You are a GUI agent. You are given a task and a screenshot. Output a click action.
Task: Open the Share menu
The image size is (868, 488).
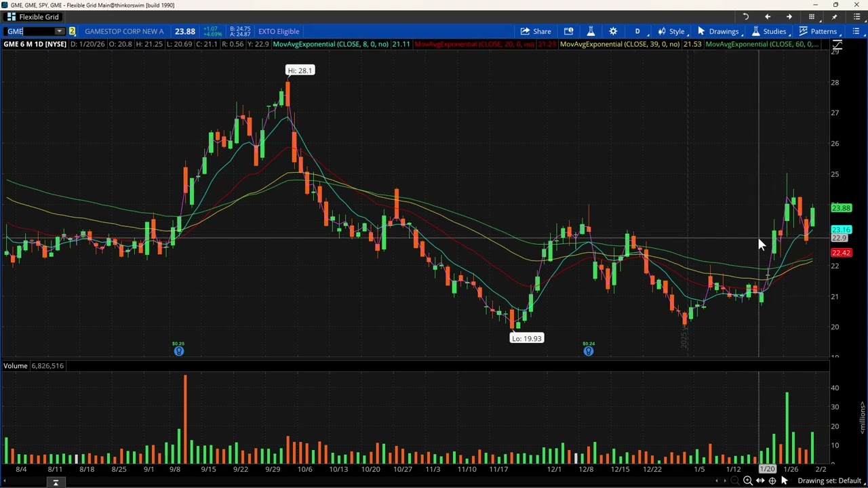(x=536, y=31)
